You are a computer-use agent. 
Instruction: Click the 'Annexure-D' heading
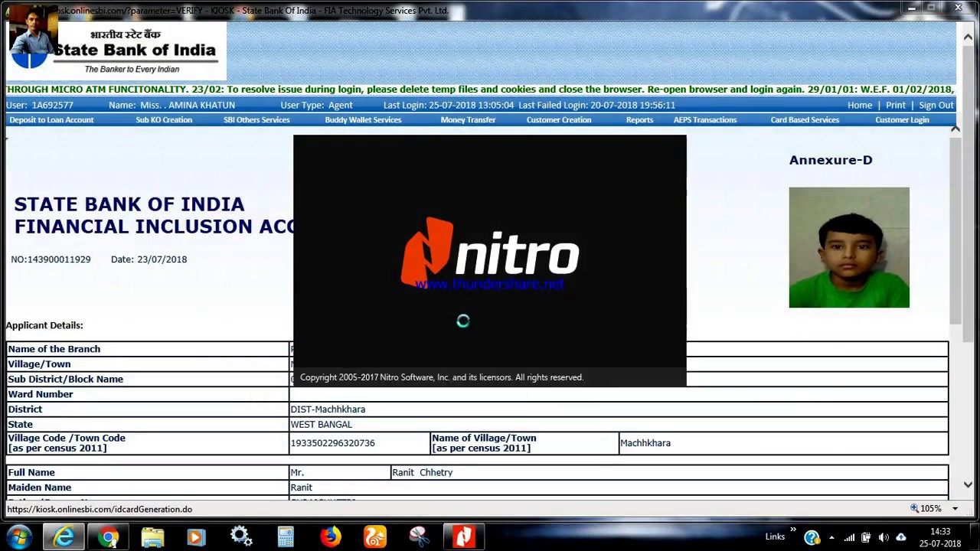pyautogui.click(x=831, y=160)
